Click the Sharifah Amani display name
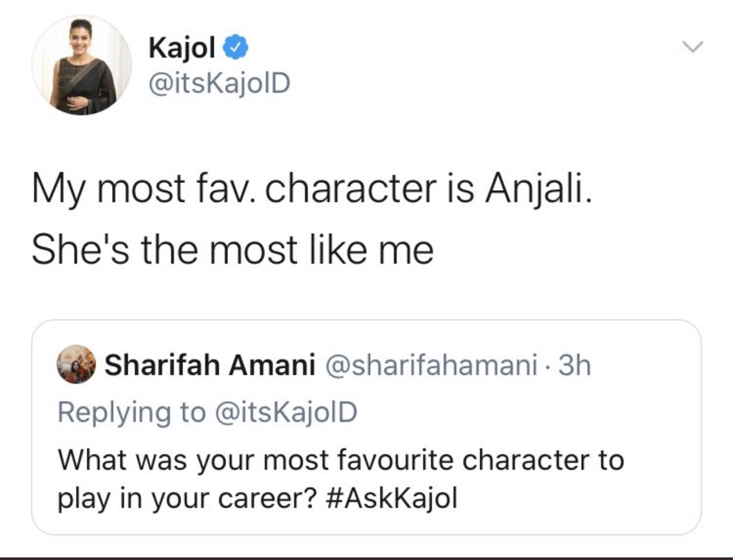Viewport: 733px width, 560px height. pyautogui.click(x=209, y=365)
